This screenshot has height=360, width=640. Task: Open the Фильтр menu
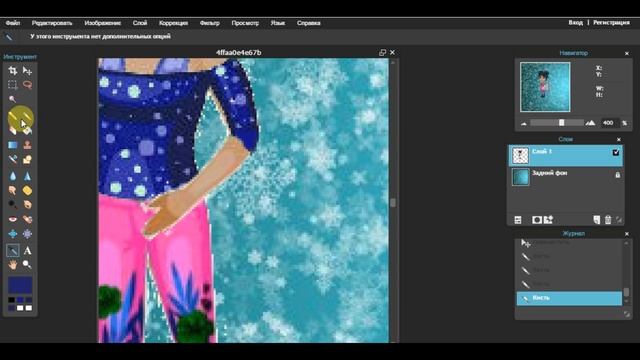point(210,23)
